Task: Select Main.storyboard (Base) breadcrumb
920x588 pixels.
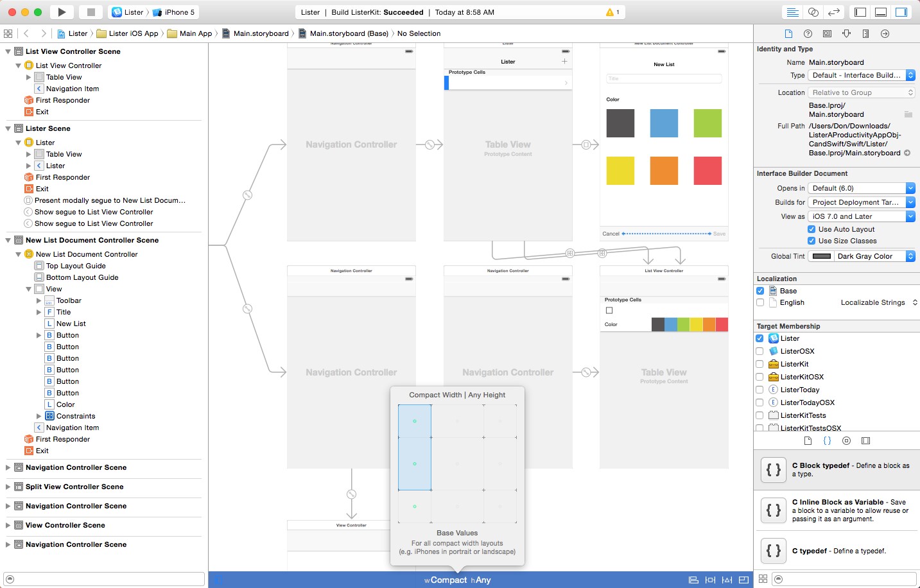Action: tap(343, 33)
